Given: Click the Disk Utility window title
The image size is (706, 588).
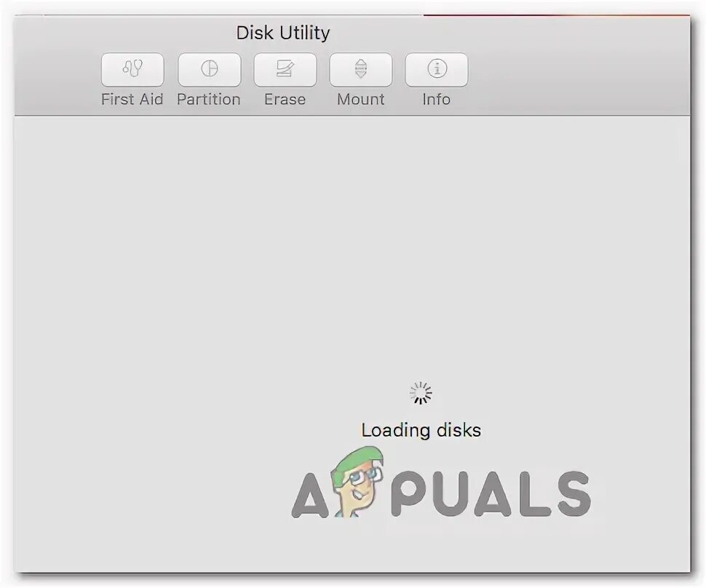Looking at the screenshot, I should click(282, 33).
